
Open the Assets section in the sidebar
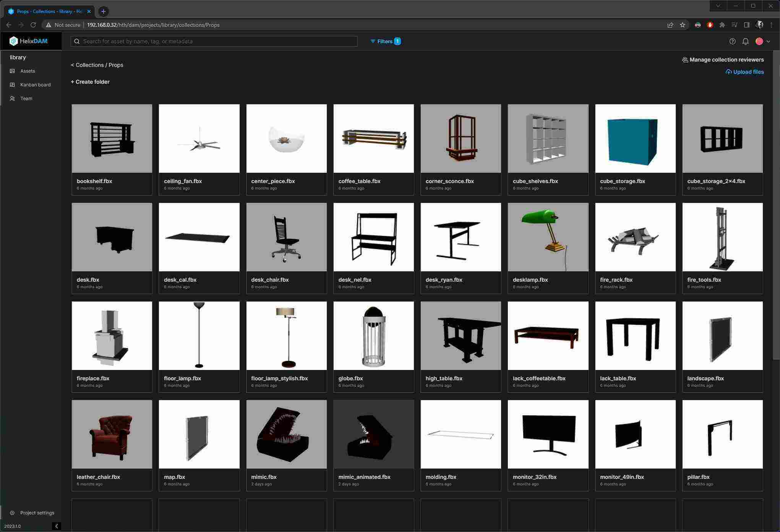(x=27, y=71)
